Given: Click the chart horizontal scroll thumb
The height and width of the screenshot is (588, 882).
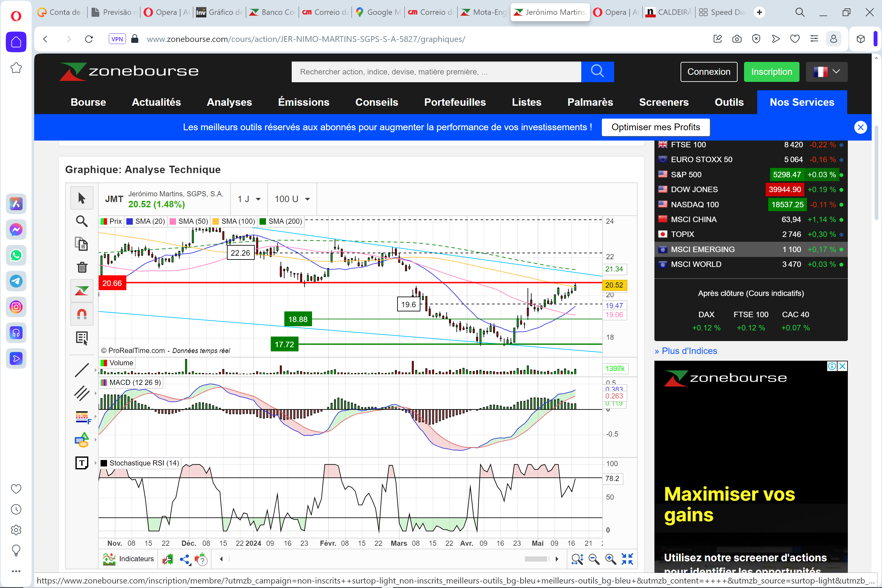Looking at the screenshot, I should tap(535, 559).
